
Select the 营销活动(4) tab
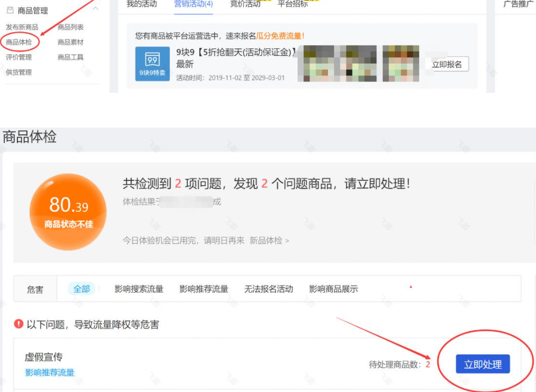coord(193,3)
